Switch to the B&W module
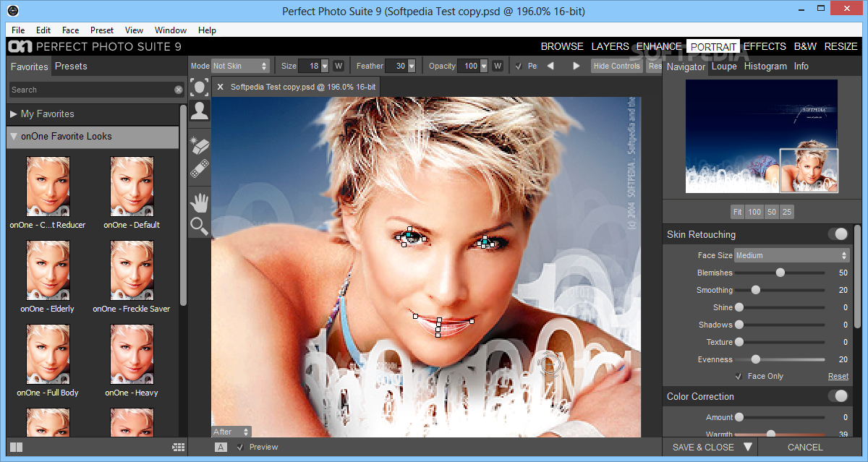 click(805, 46)
